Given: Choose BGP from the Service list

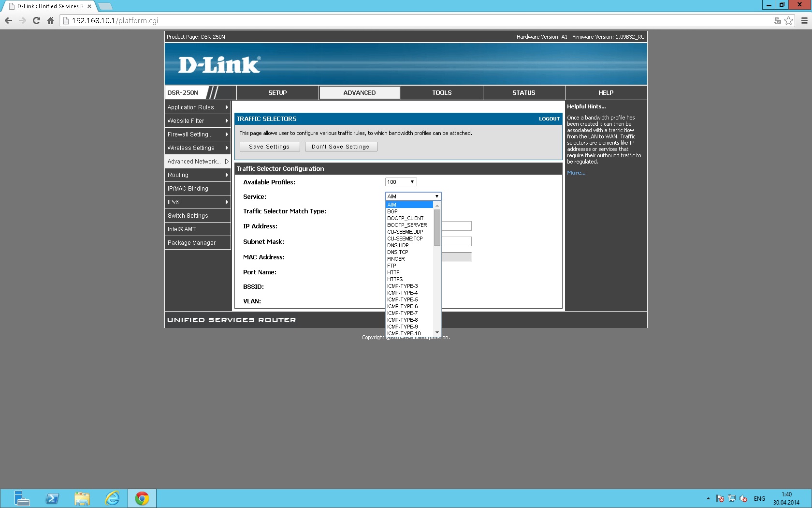Looking at the screenshot, I should tap(409, 211).
